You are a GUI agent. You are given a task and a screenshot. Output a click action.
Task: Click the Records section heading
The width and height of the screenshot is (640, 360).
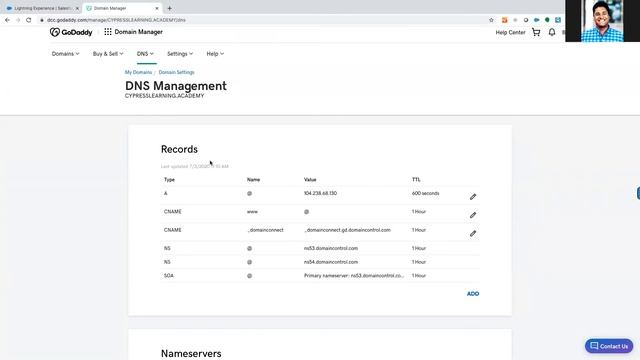(179, 149)
